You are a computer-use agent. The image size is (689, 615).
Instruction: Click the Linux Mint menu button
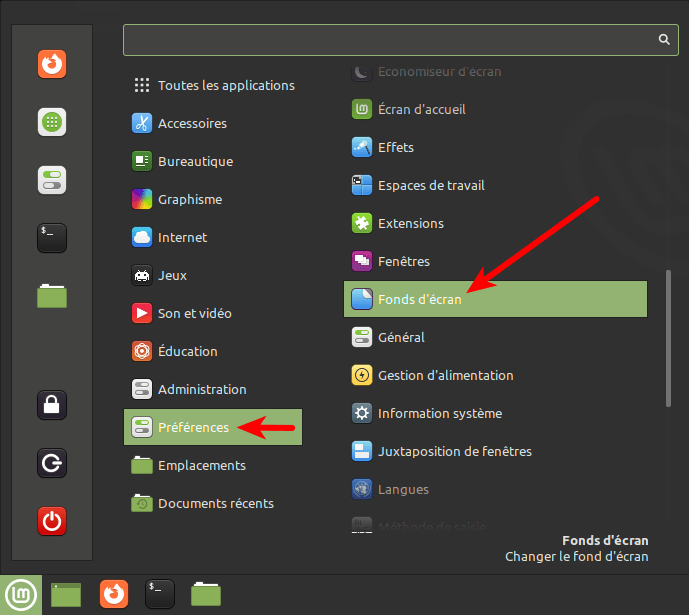(x=20, y=595)
